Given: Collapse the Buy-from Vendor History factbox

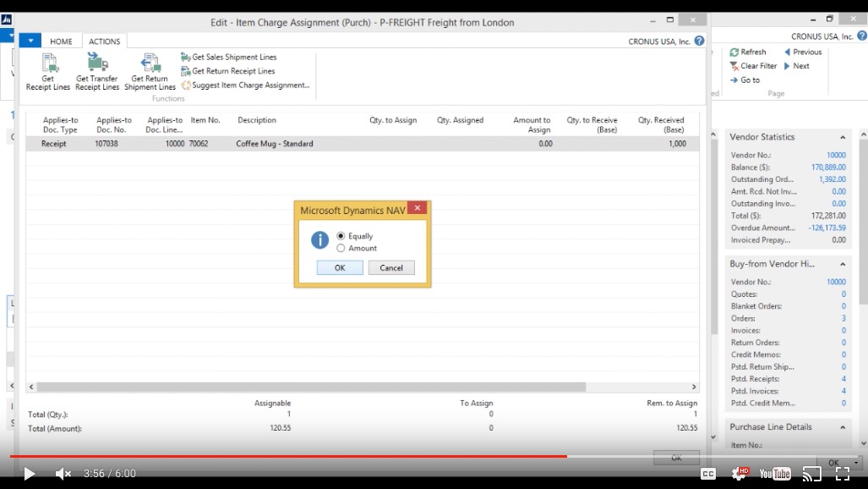Looking at the screenshot, I should (x=843, y=264).
